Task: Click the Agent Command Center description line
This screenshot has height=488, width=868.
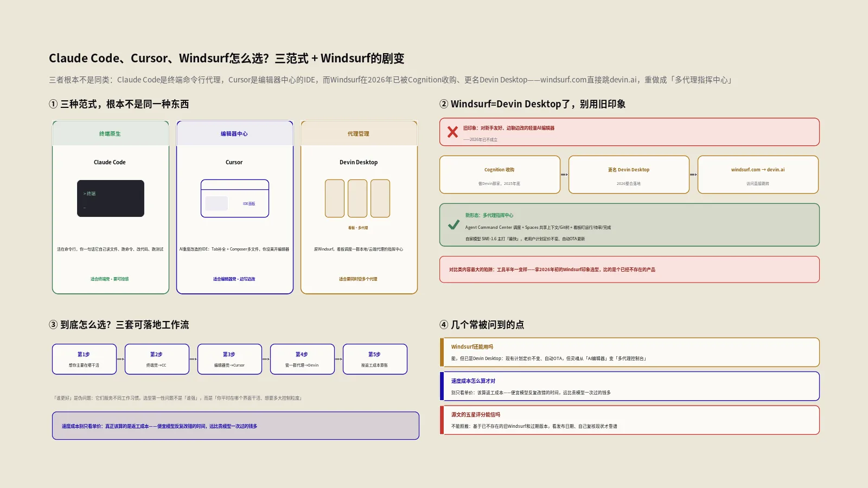Action: point(538,228)
